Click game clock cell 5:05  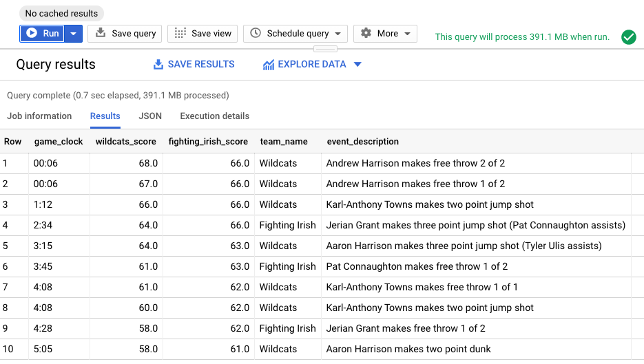tap(43, 349)
